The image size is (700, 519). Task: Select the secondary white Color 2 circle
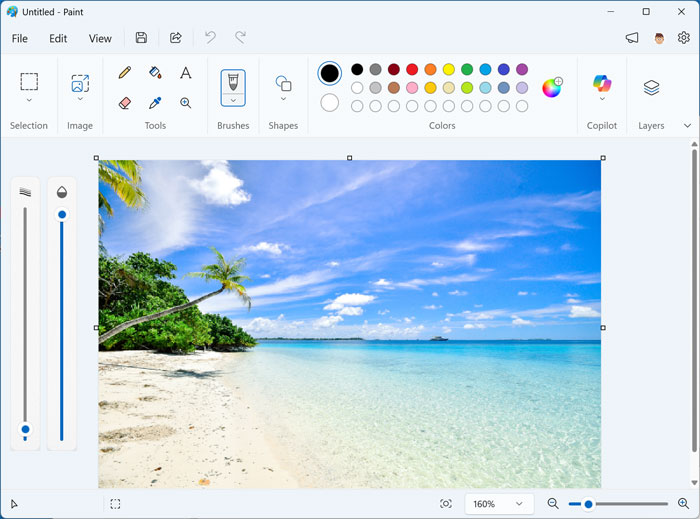pyautogui.click(x=329, y=103)
